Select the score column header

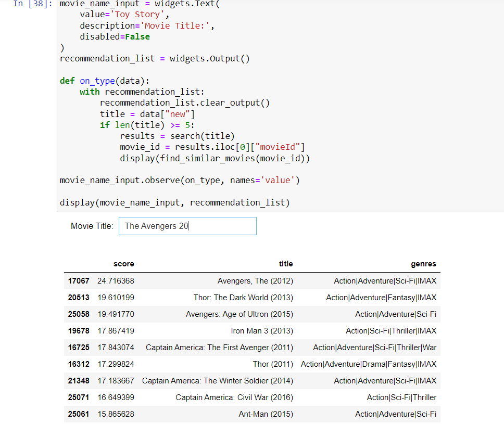tap(123, 264)
